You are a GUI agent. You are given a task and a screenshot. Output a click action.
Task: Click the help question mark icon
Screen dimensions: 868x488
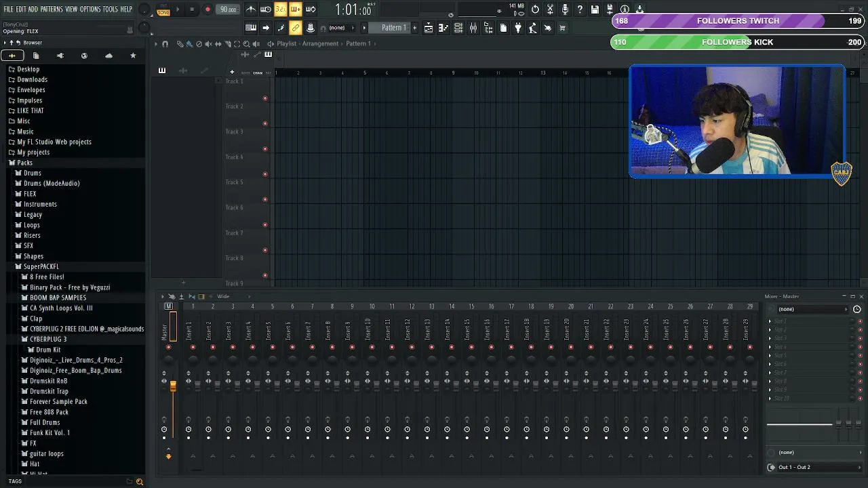[580, 9]
